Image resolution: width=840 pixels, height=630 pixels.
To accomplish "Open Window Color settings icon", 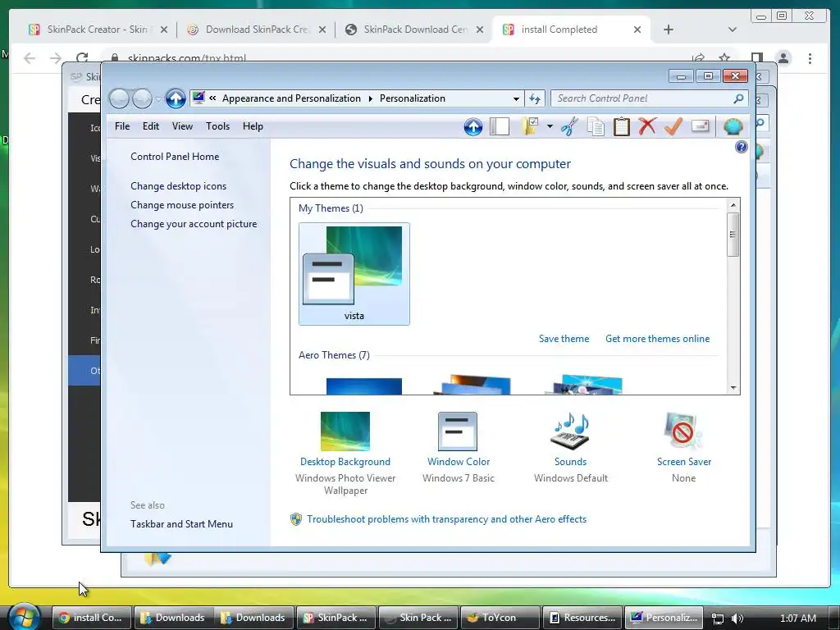I will tap(458, 431).
